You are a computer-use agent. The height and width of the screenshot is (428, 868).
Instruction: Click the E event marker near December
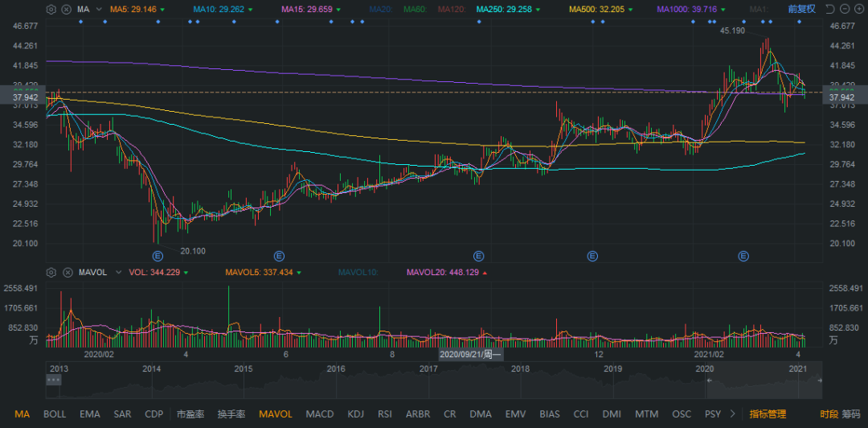(x=592, y=256)
